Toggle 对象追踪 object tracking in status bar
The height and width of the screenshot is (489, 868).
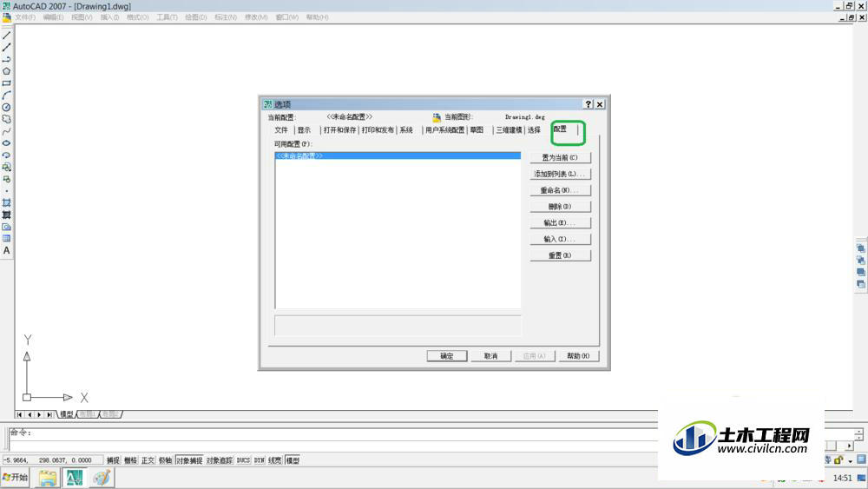[220, 460]
